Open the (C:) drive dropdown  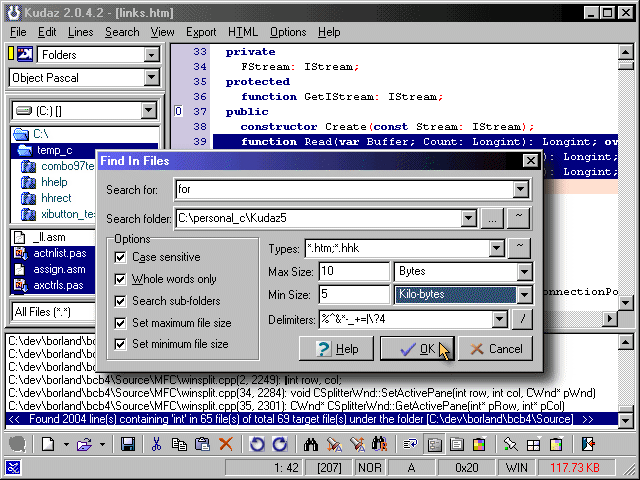149,111
